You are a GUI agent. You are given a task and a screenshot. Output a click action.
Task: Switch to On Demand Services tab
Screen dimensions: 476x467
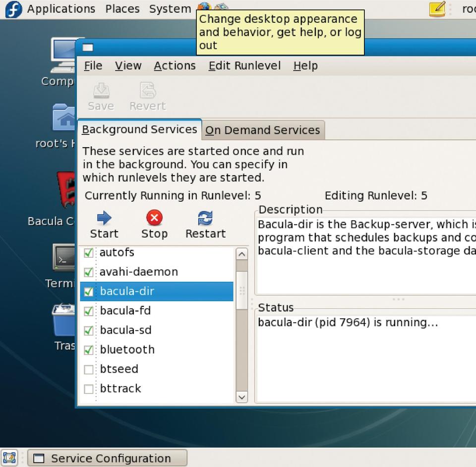point(263,130)
